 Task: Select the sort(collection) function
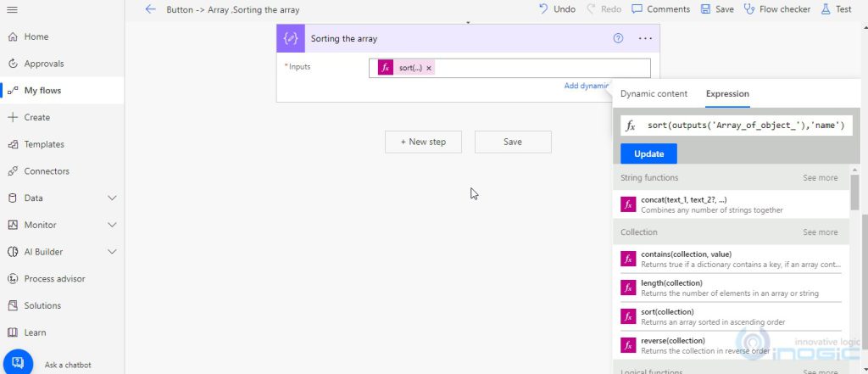732,316
